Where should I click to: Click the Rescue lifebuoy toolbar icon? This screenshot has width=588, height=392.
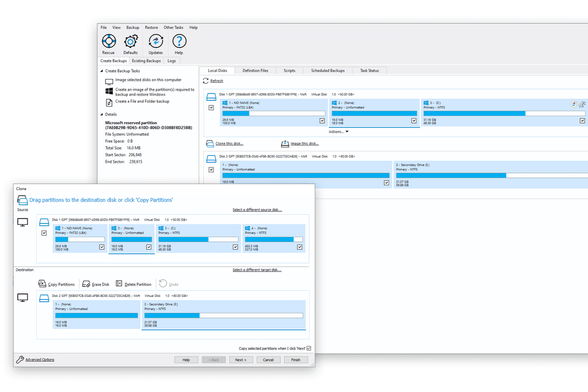pyautogui.click(x=108, y=41)
